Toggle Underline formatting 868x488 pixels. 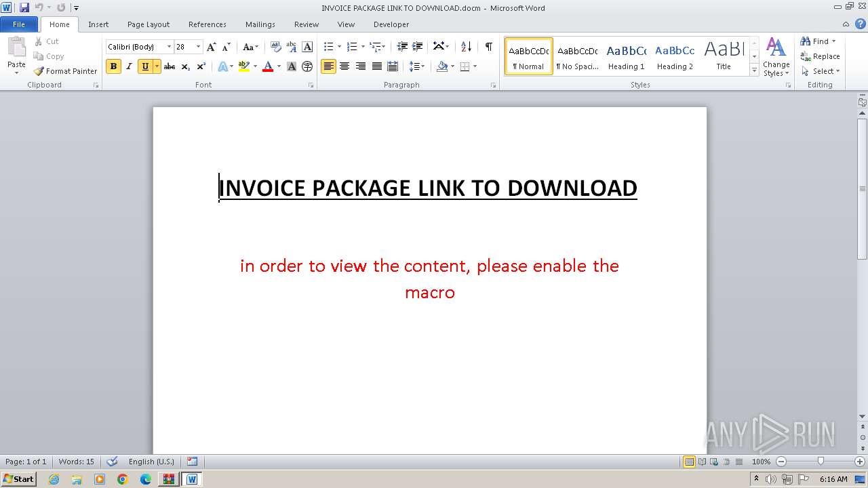click(x=145, y=66)
